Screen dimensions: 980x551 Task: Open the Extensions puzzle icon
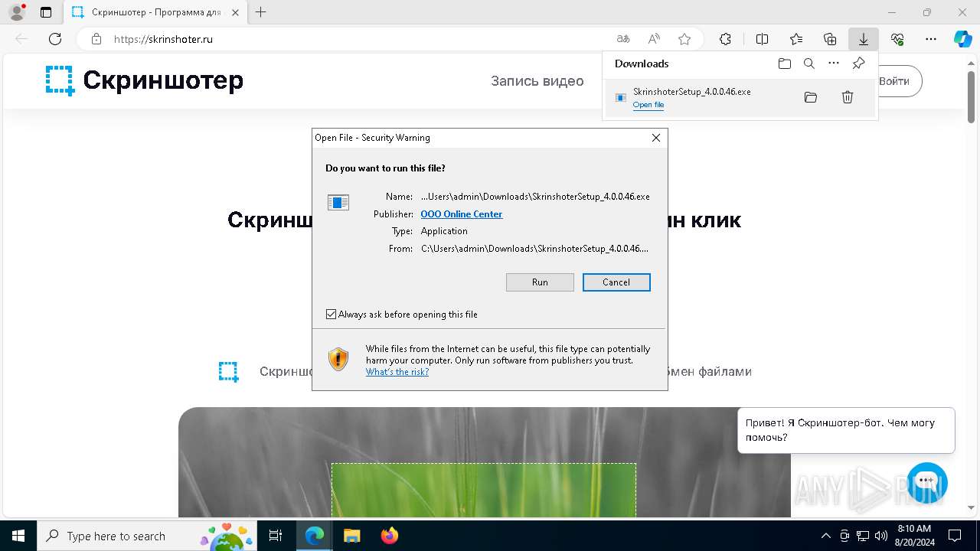[x=725, y=39]
